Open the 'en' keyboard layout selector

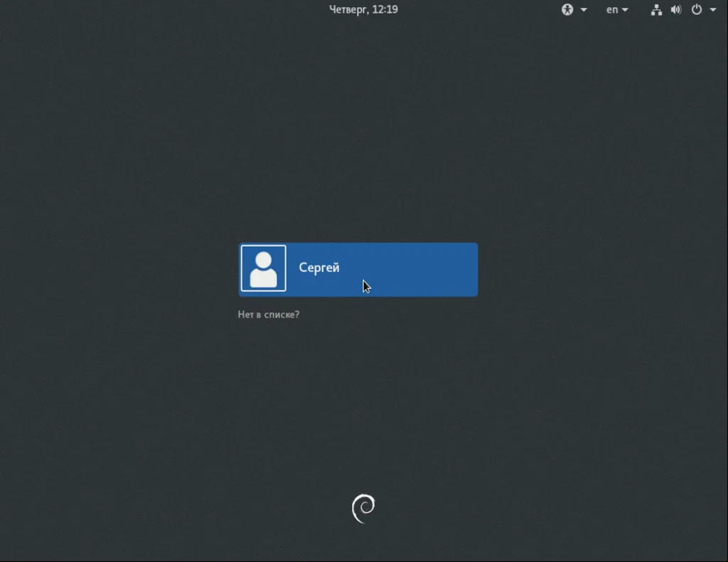(616, 10)
